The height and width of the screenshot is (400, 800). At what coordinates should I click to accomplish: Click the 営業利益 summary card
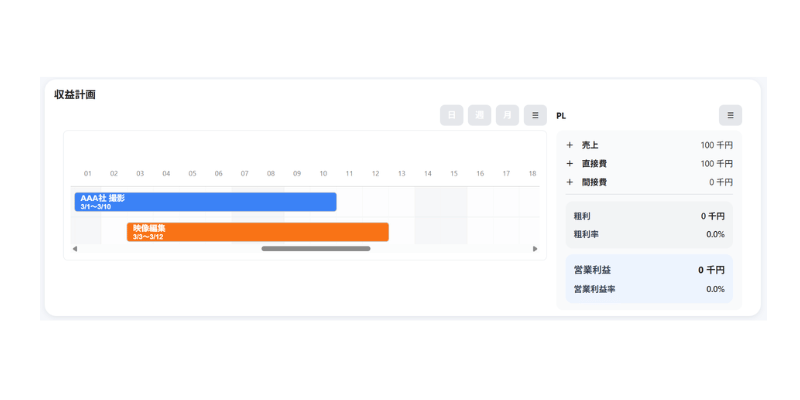649,279
